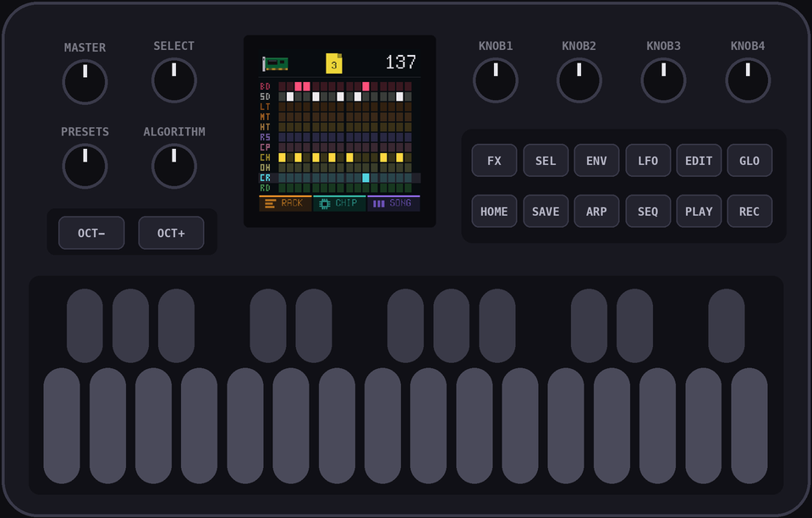Tap the rightmost key in the upper keyboard row
Screen dimensions: 812x518
[x=727, y=326]
